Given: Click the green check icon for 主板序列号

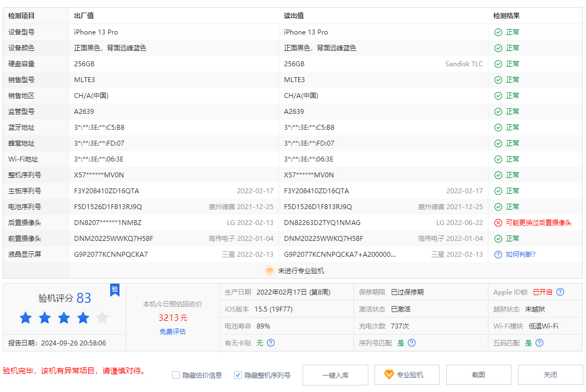Looking at the screenshot, I should [x=498, y=191].
